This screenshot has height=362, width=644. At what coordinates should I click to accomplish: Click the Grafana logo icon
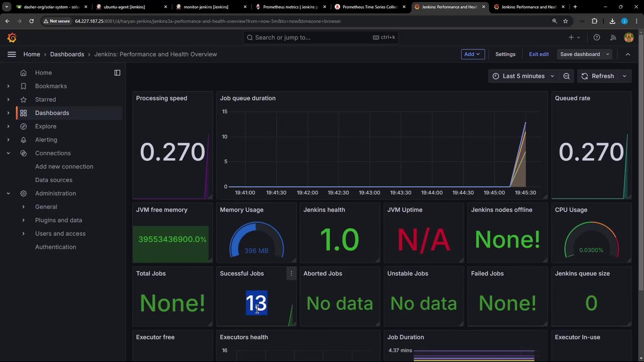point(12,38)
